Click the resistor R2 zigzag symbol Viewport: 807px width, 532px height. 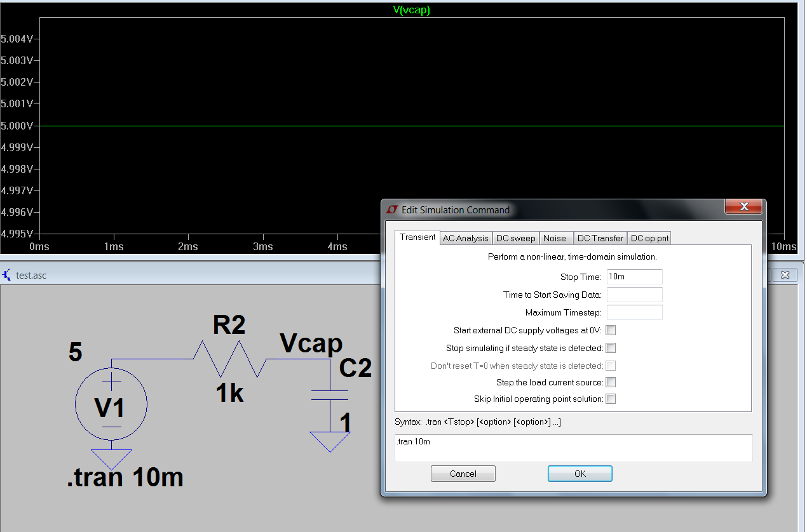[x=230, y=359]
